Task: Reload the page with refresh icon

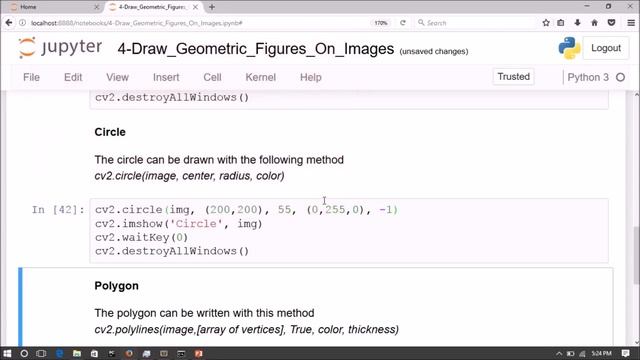Action: coord(403,23)
